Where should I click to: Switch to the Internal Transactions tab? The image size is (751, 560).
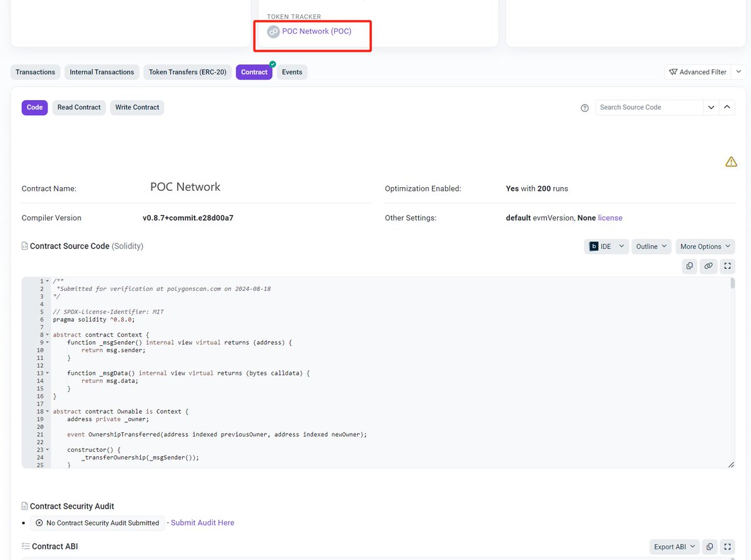(x=102, y=72)
